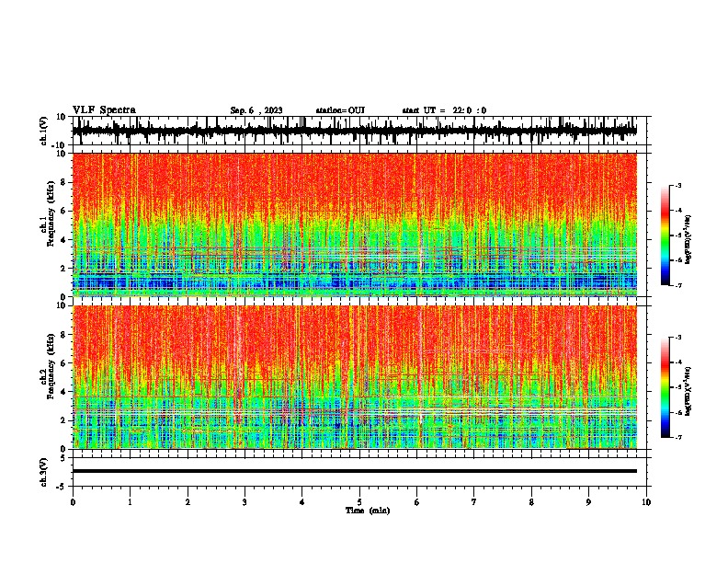Click the 'station=OUI' label

[340, 110]
